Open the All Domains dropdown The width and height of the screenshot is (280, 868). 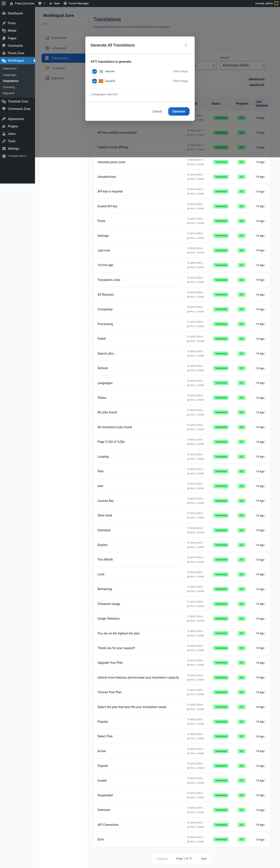click(243, 65)
